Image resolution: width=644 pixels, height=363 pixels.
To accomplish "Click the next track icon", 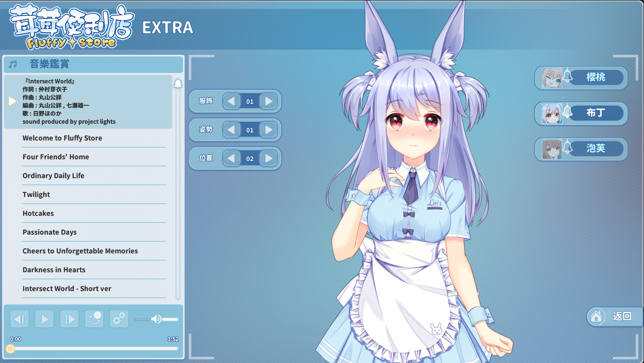I will pyautogui.click(x=69, y=319).
